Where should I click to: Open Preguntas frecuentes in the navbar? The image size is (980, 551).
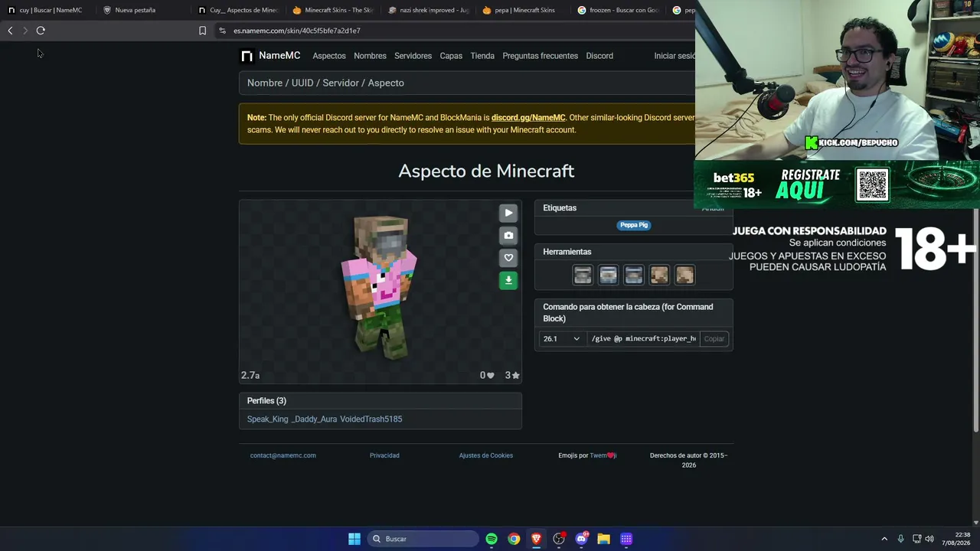540,56
